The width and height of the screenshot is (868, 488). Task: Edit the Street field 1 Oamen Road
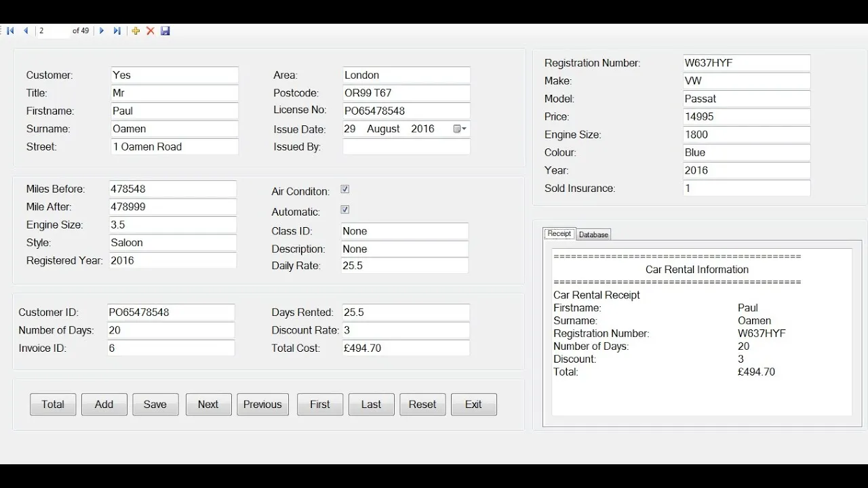tap(175, 146)
